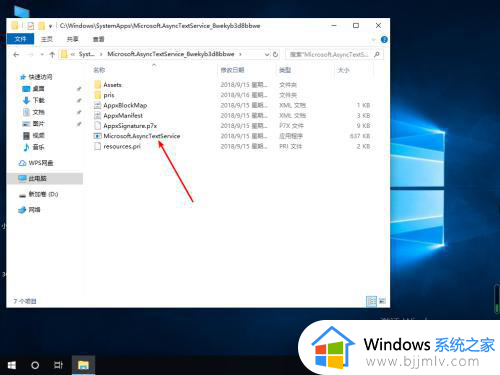Screen dimensions: 500x375
Task: Sort by the 修改日期 column header
Action: point(232,70)
